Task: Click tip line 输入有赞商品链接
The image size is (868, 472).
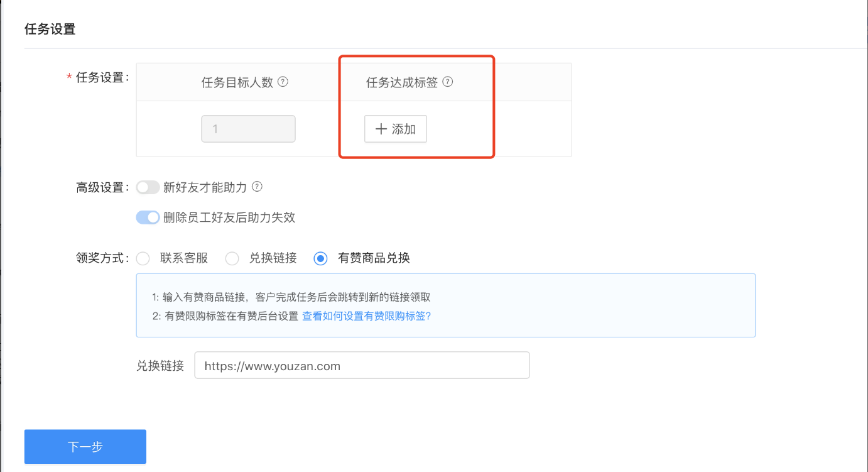Action: (291, 297)
